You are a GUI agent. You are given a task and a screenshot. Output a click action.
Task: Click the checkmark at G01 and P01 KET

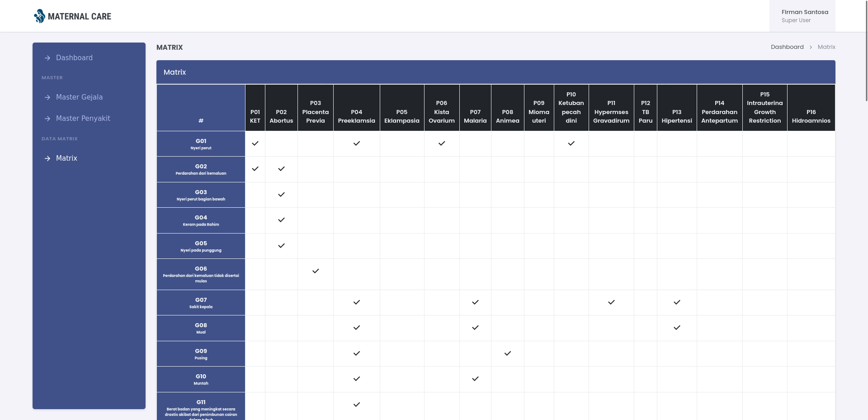click(x=255, y=143)
